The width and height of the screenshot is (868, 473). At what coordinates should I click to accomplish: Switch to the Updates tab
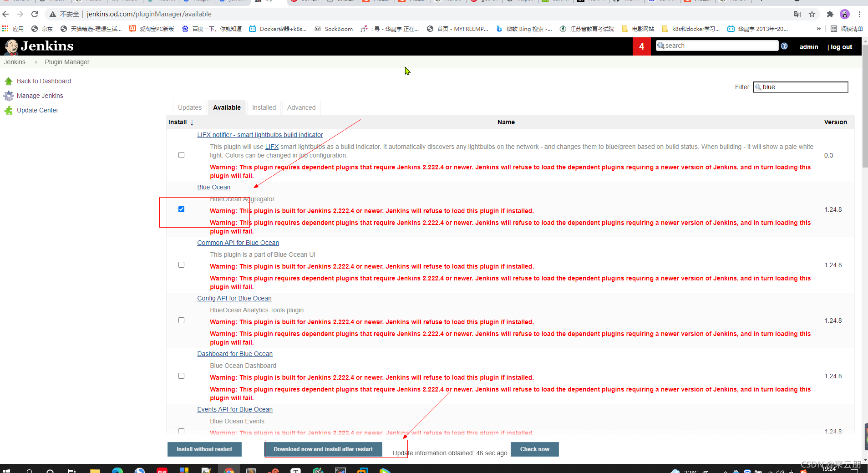pyautogui.click(x=190, y=107)
